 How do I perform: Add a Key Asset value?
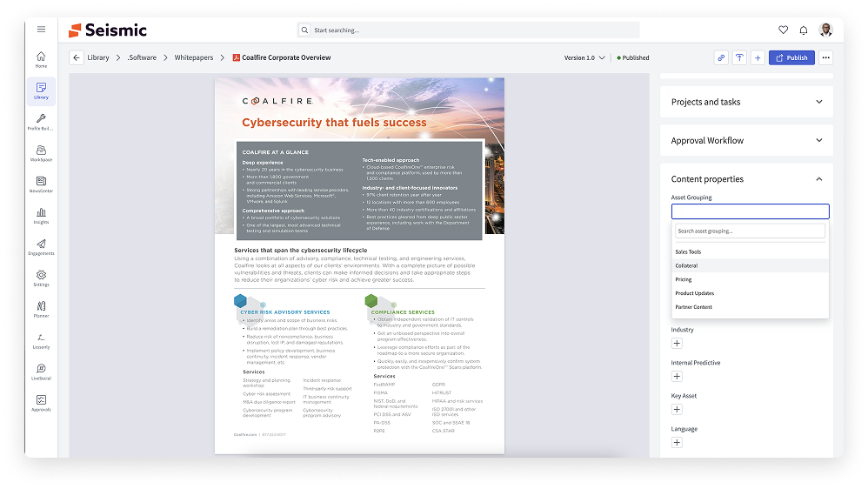(x=677, y=409)
